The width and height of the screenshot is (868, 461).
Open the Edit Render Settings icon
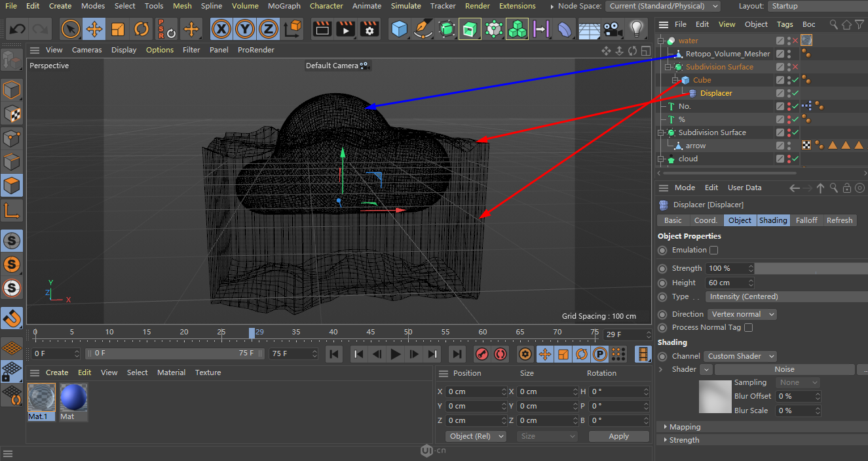(369, 29)
